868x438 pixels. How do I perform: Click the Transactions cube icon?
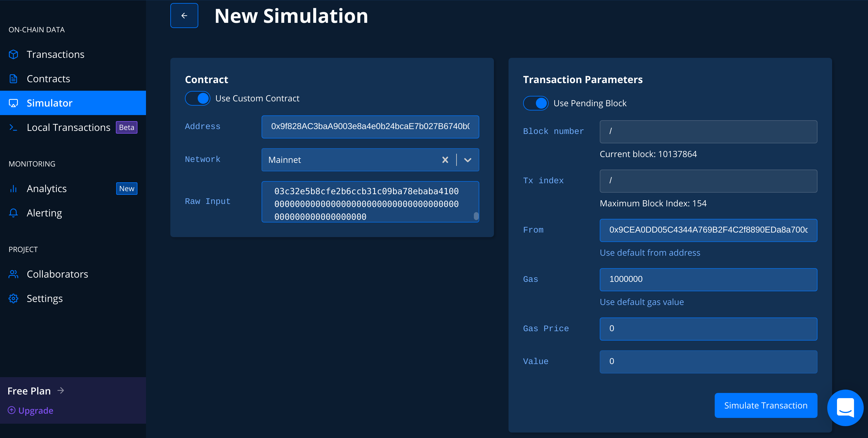click(13, 54)
